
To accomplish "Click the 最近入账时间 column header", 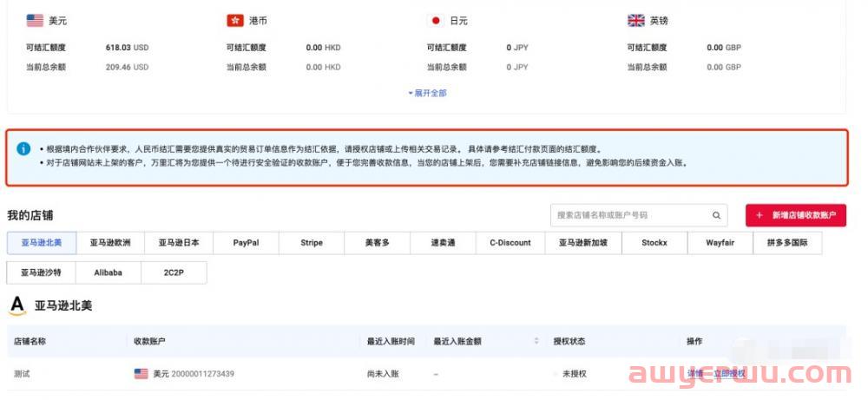I will 391,341.
